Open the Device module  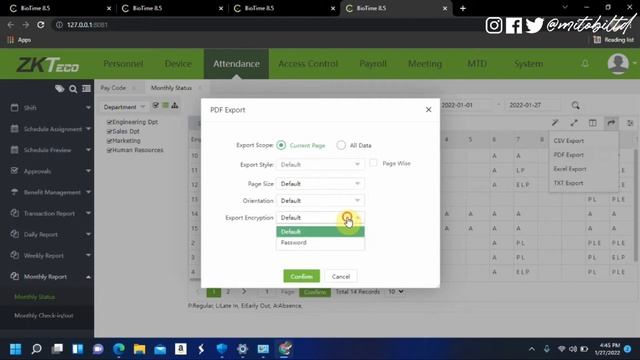coord(178,64)
